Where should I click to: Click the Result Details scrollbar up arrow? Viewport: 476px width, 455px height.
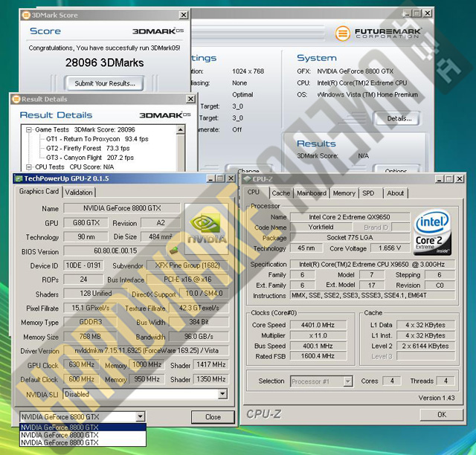click(x=180, y=130)
